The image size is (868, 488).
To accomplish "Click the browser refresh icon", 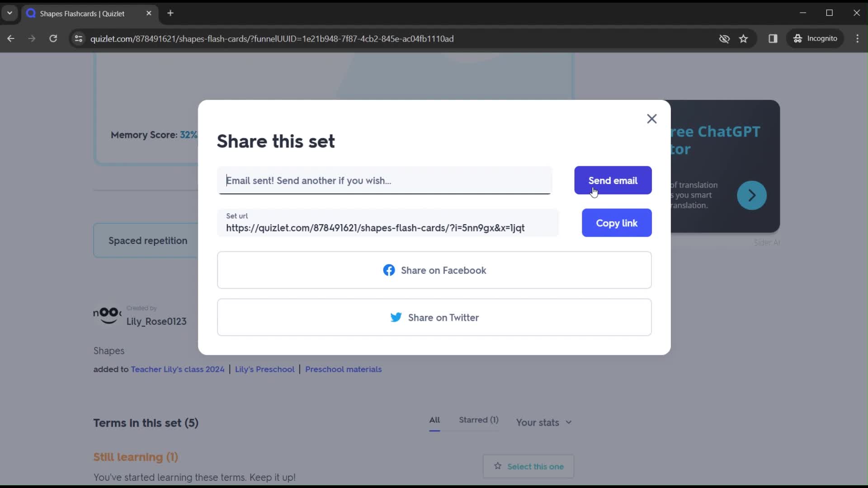I will coord(53,39).
